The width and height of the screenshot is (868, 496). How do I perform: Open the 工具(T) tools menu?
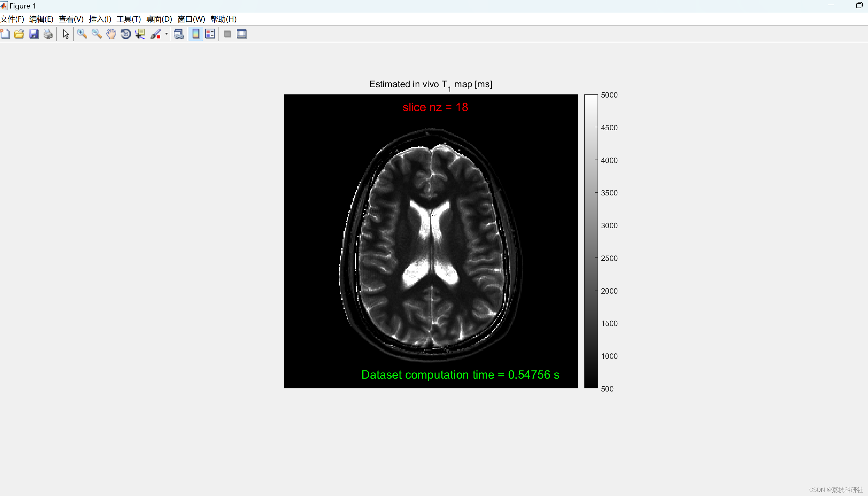coord(128,19)
